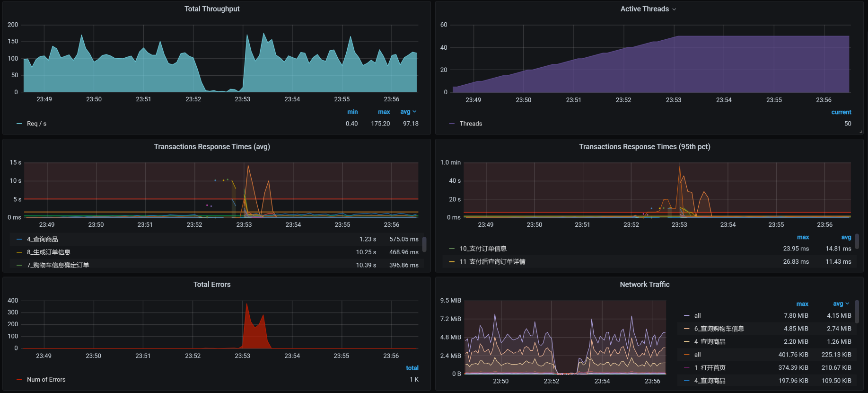The height and width of the screenshot is (393, 868).
Task: Open Transactions Response Times (95th pct) title menu
Action: [x=644, y=147]
